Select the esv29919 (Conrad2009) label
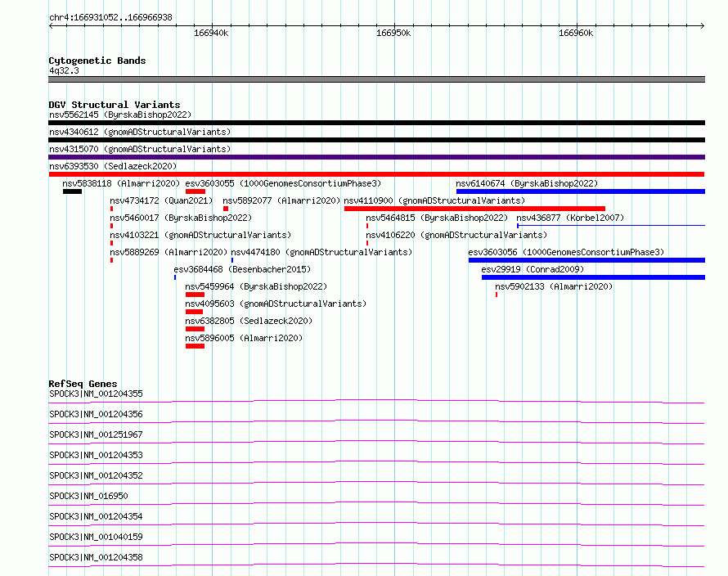The image size is (728, 576). [x=533, y=269]
